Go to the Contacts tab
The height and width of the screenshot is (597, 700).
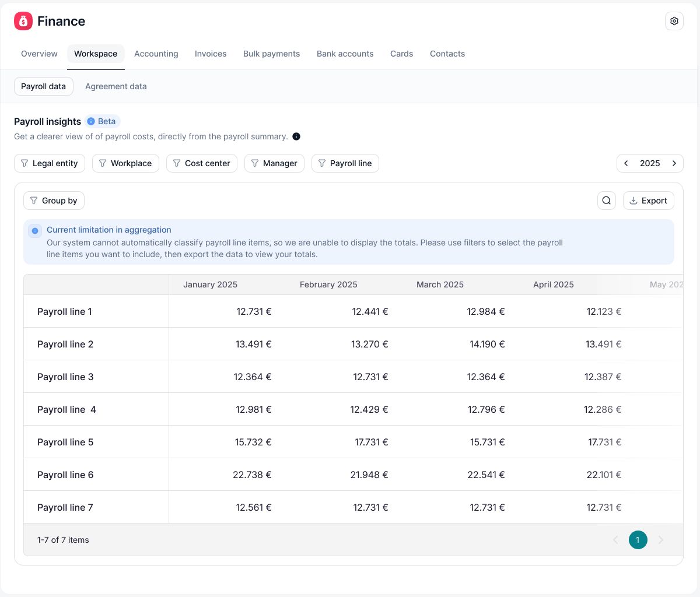pos(447,54)
